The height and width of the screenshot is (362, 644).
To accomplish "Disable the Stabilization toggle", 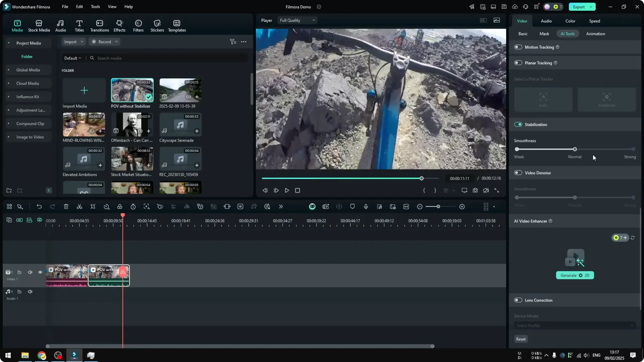I will [518, 124].
